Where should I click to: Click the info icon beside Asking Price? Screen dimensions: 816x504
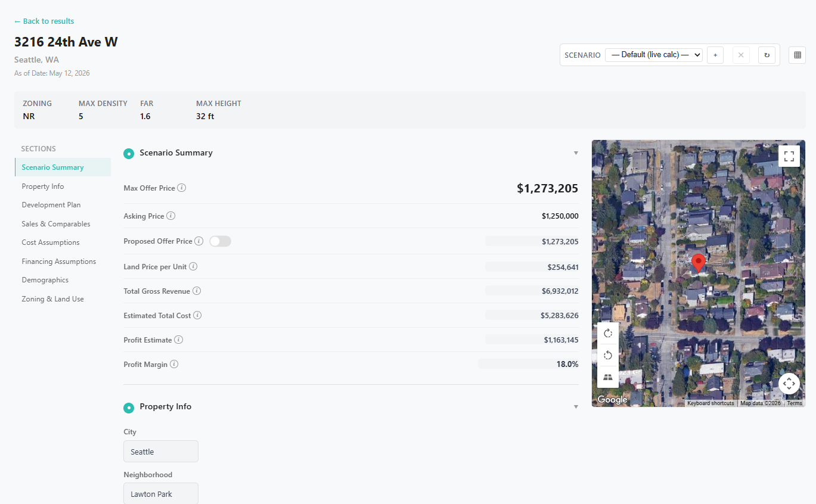(x=170, y=216)
